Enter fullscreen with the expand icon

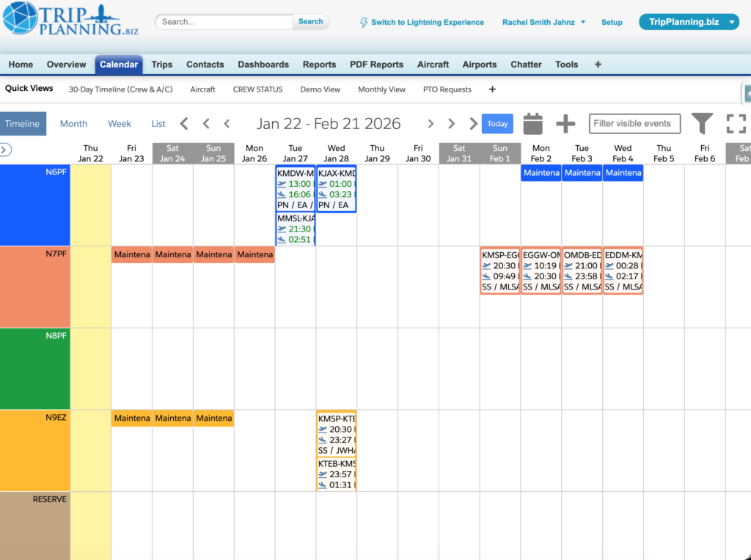736,124
